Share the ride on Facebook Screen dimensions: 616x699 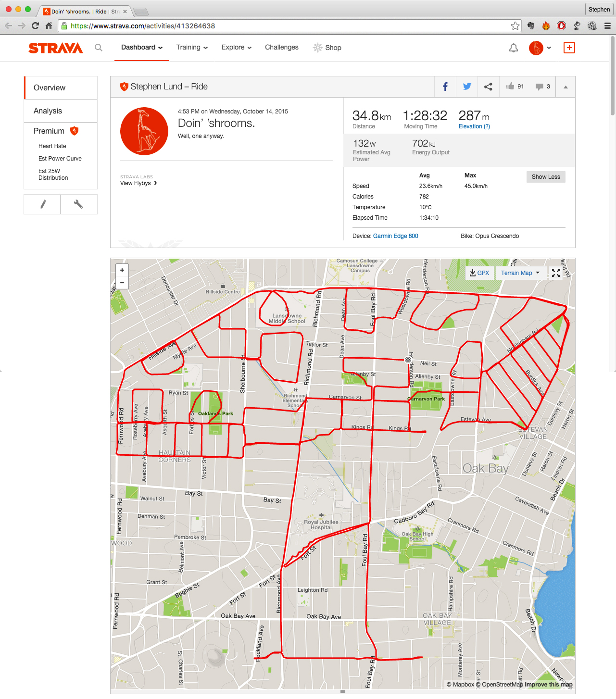coord(445,87)
